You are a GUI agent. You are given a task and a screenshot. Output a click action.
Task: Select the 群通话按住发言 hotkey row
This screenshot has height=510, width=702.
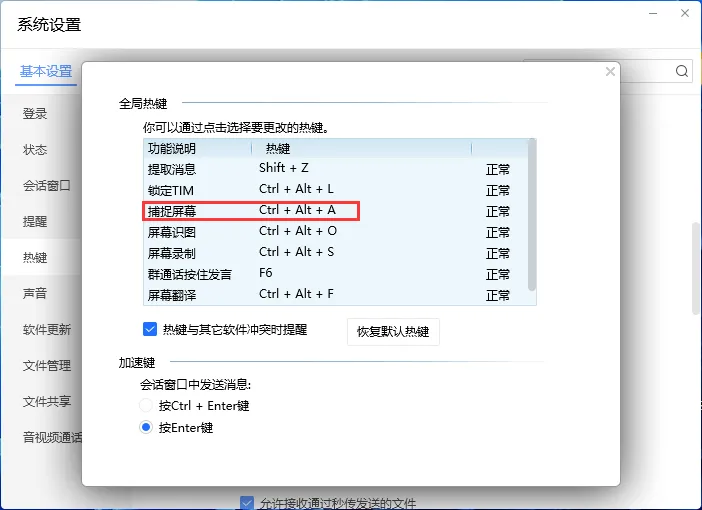point(336,274)
